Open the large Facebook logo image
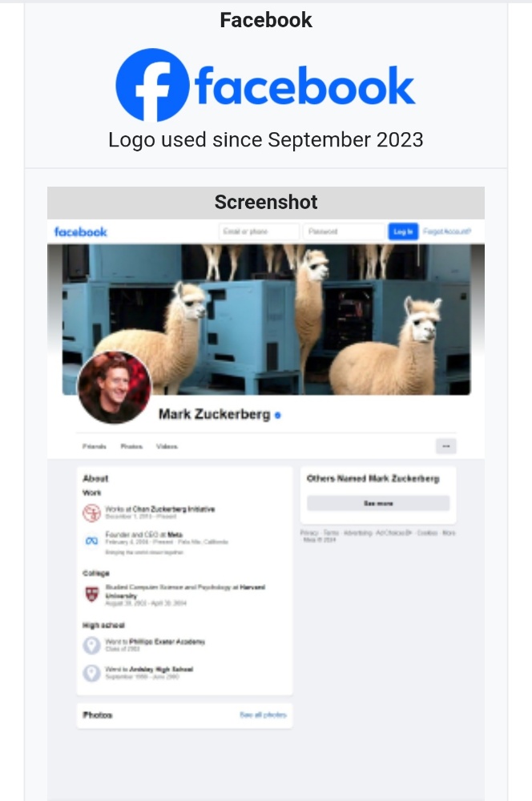Viewport: 532px width, 801px height. [x=265, y=85]
